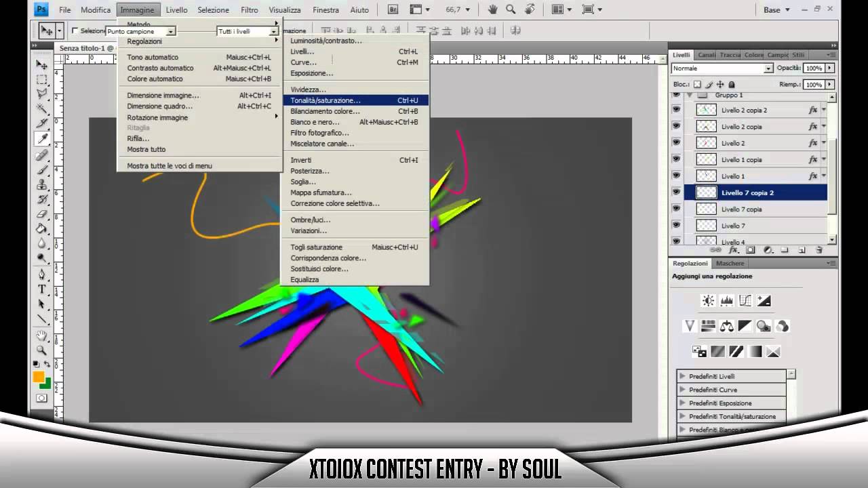Select the Eyedropper tool
The height and width of the screenshot is (488, 868).
pos(42,138)
